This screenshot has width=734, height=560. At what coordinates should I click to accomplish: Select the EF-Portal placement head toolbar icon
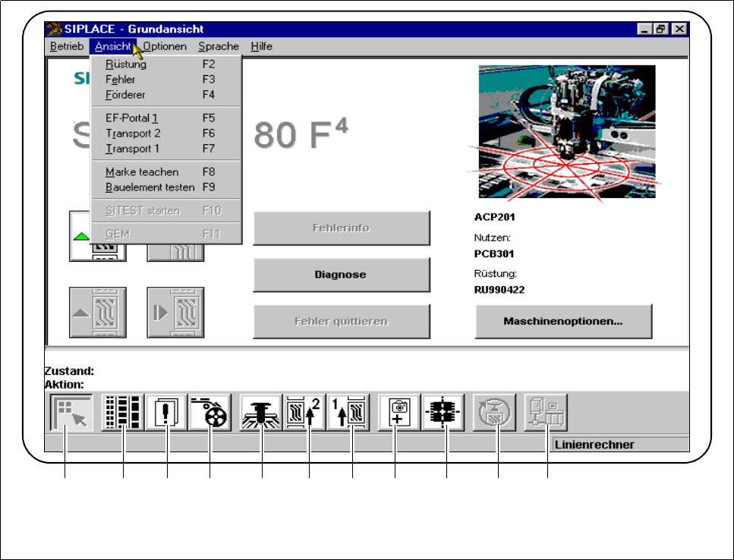[261, 413]
